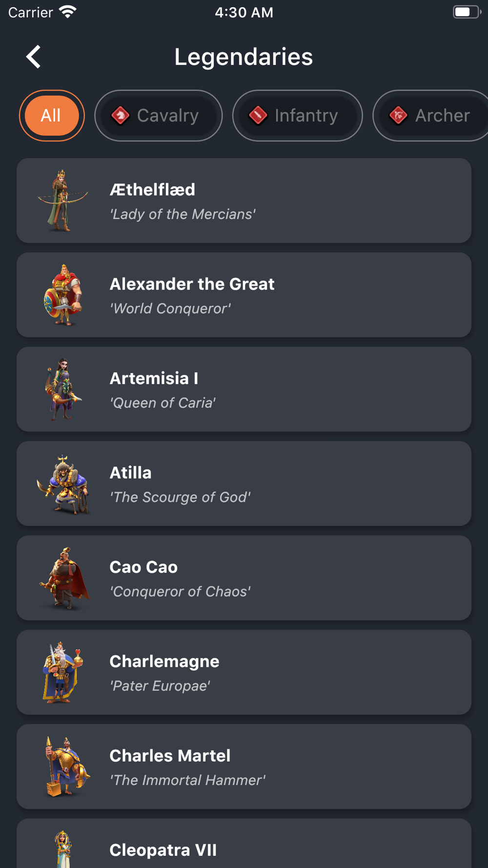Select the All filter tab
The image size is (488, 868).
(x=51, y=116)
